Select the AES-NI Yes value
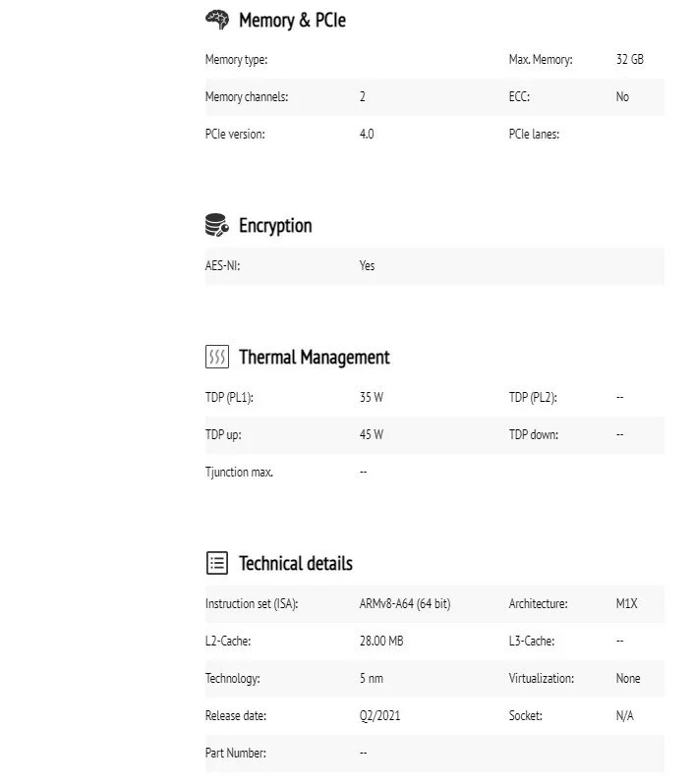 click(367, 265)
